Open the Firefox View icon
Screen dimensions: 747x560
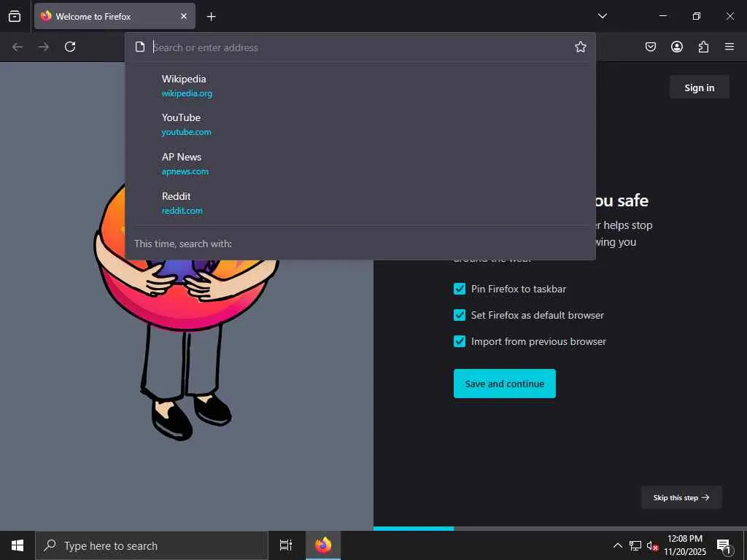click(x=15, y=16)
